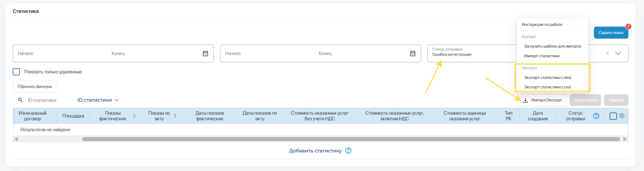644x171 pixels.
Task: Expand the Статус отправки dropdown arrow
Action: (x=618, y=53)
